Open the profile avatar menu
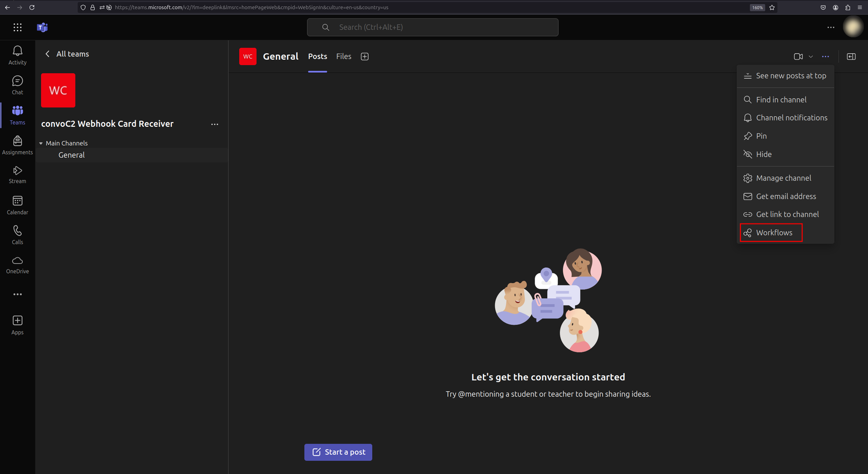Viewport: 868px width, 474px height. click(853, 27)
